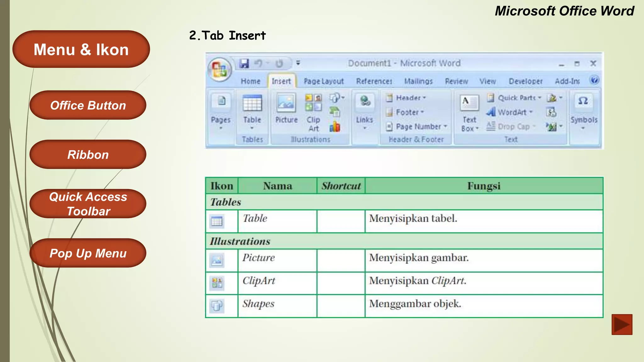Open the Page Number dropdown
644x362 pixels.
(x=416, y=127)
